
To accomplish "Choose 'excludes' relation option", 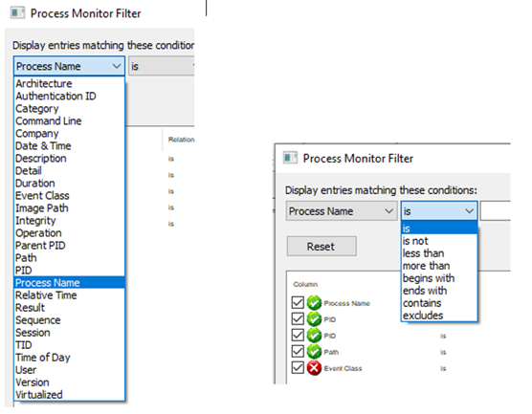I will 439,316.
